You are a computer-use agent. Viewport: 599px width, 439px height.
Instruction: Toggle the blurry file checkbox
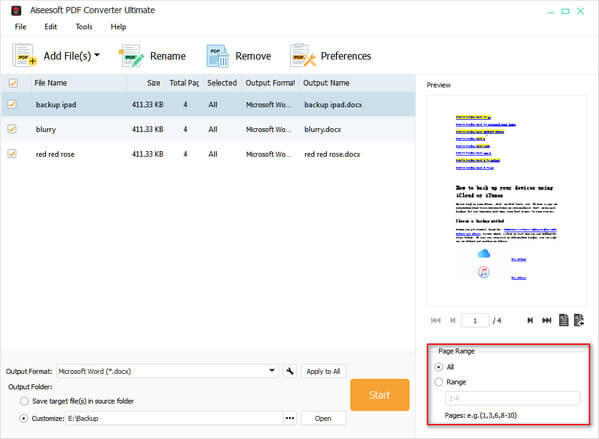(x=12, y=129)
